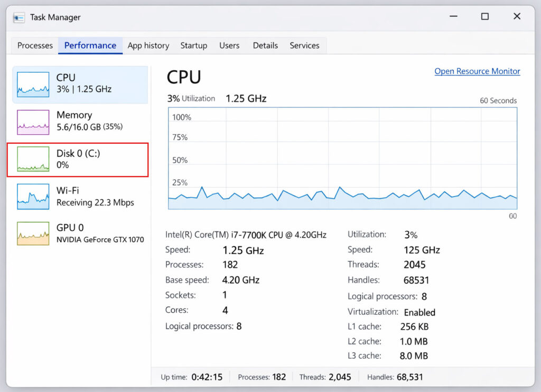
Task: Open the App history tab
Action: point(148,45)
